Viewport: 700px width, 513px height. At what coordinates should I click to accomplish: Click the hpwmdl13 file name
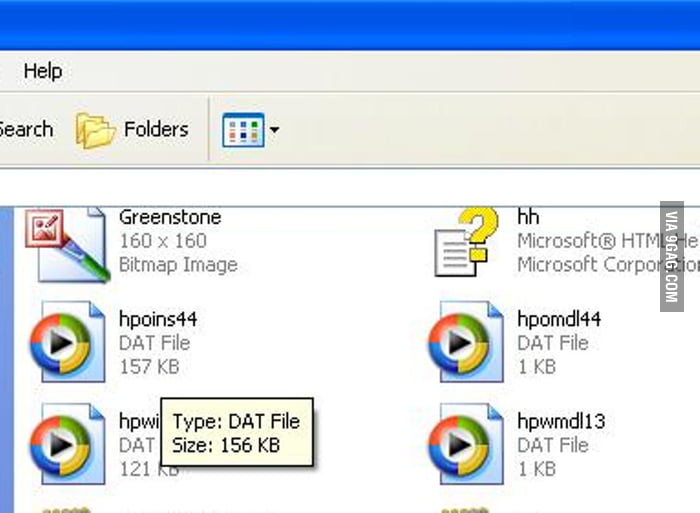click(561, 421)
